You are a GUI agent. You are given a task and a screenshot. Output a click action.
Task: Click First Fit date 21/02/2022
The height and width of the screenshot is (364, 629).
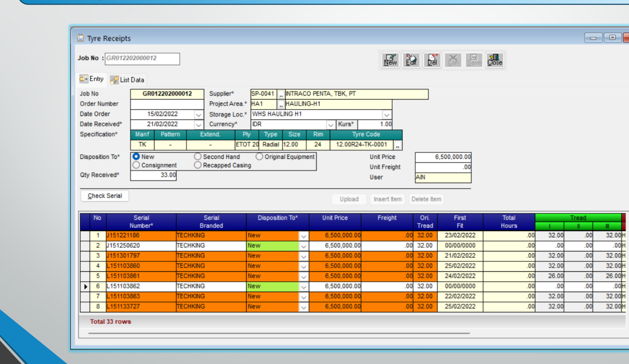click(x=460, y=256)
